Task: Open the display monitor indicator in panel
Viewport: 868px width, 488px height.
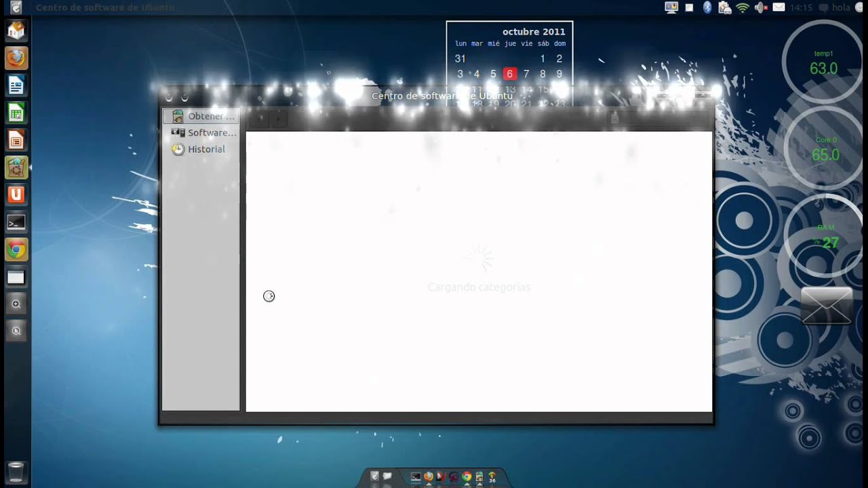Action: 671,7
